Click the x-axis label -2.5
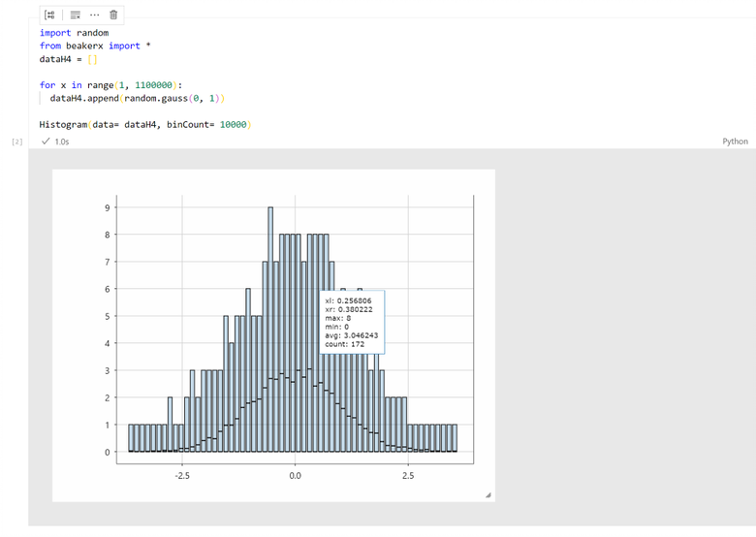The width and height of the screenshot is (756, 537). [x=182, y=476]
